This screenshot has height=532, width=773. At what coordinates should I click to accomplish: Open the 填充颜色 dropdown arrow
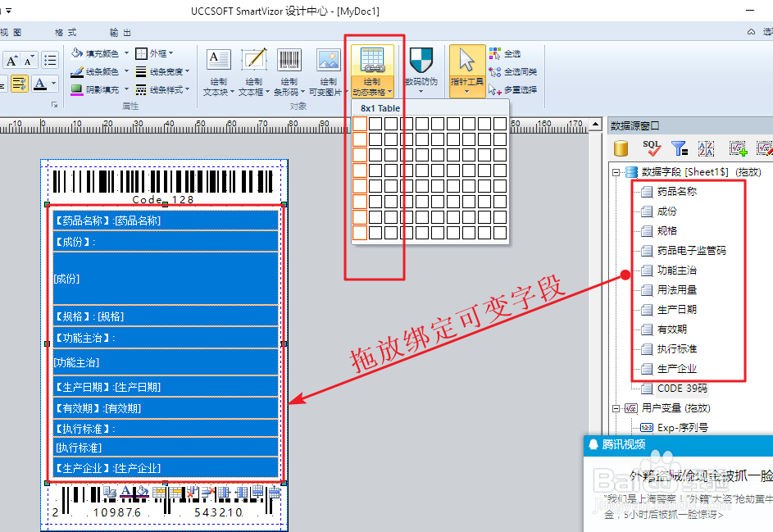[126, 52]
